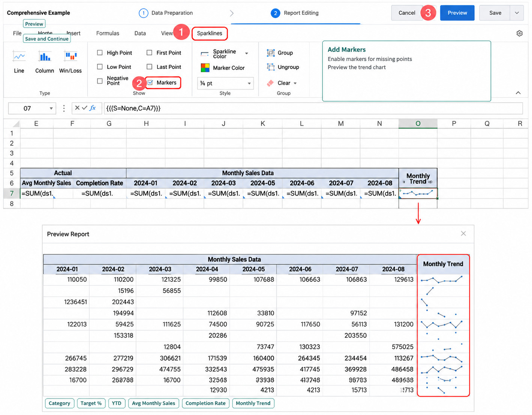Enable the High Point checkbox

tap(100, 53)
